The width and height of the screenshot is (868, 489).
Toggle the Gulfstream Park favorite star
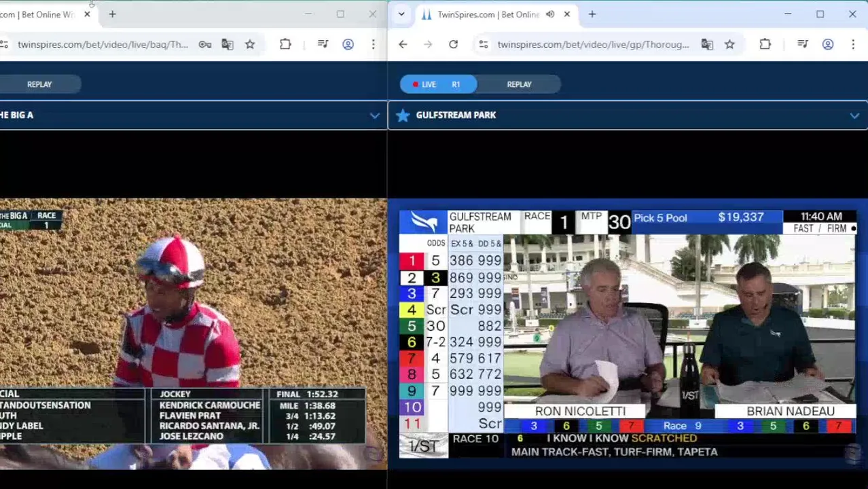pos(403,115)
